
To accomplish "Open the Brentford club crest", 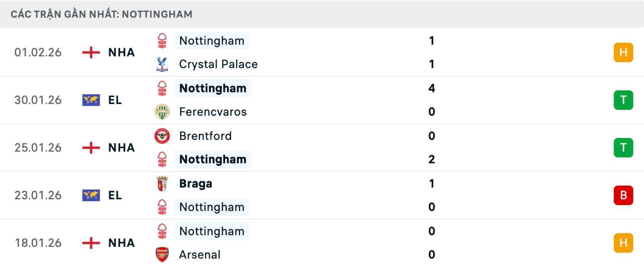I will click(x=162, y=136).
